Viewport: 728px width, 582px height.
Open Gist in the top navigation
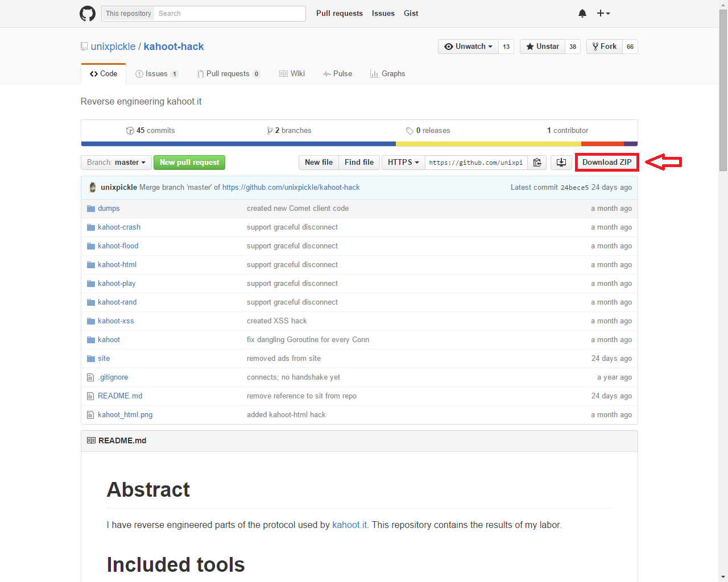pos(411,13)
